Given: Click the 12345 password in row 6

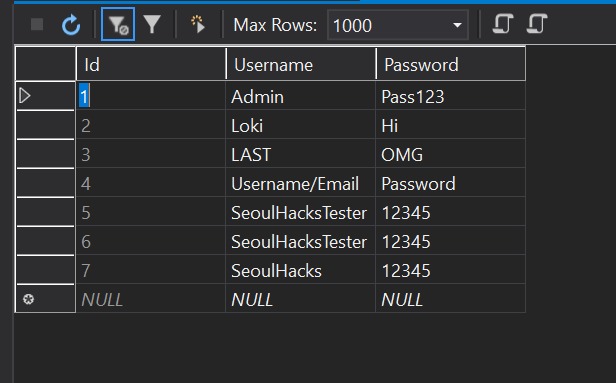Looking at the screenshot, I should point(451,241).
